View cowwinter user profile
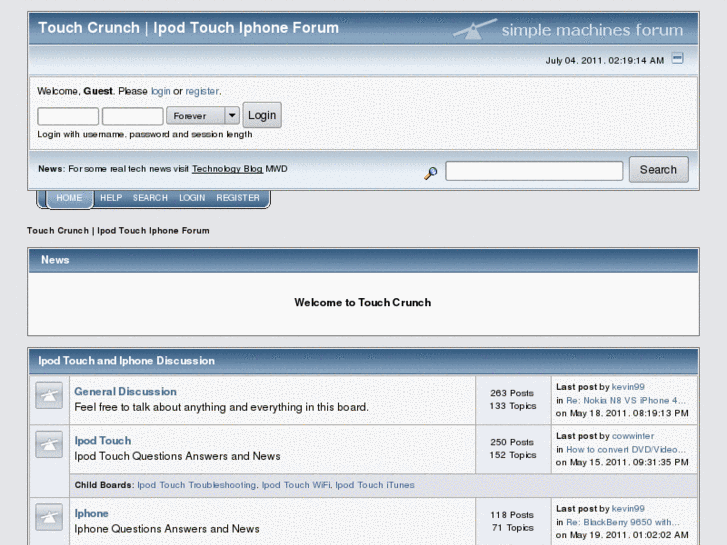The height and width of the screenshot is (545, 727). (x=633, y=436)
